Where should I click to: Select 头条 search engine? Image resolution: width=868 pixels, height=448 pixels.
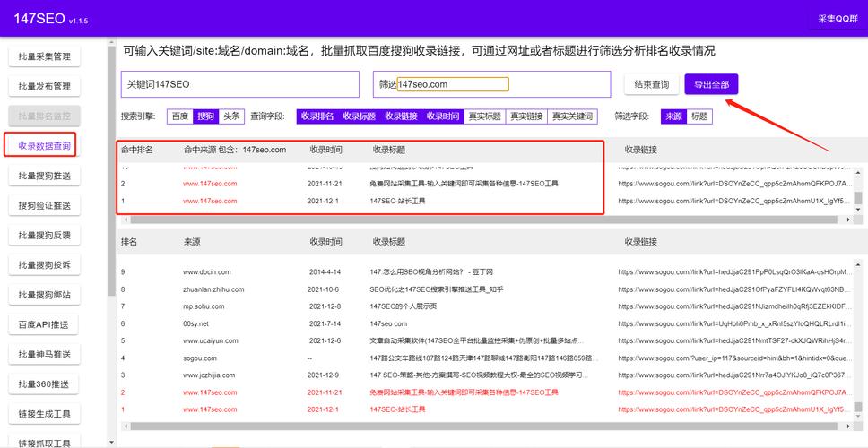(x=232, y=116)
